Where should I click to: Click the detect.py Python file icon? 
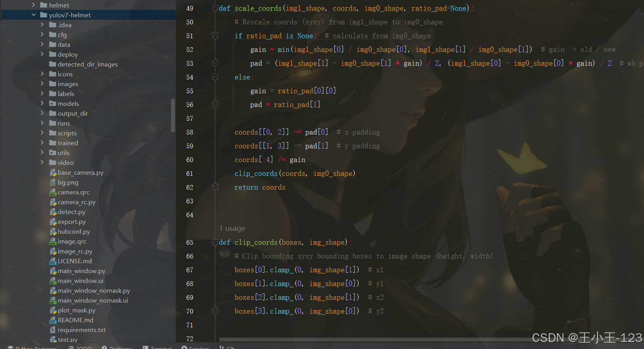53,212
